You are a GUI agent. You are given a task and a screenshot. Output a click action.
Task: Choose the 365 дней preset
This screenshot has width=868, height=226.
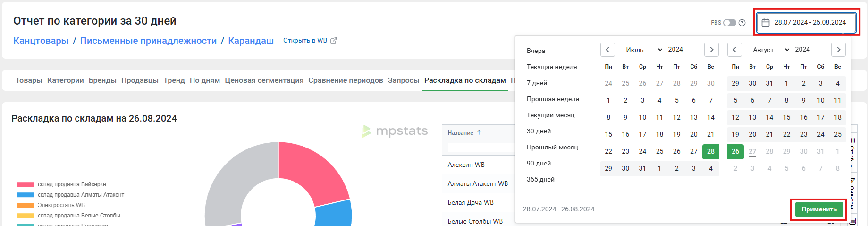coord(540,179)
